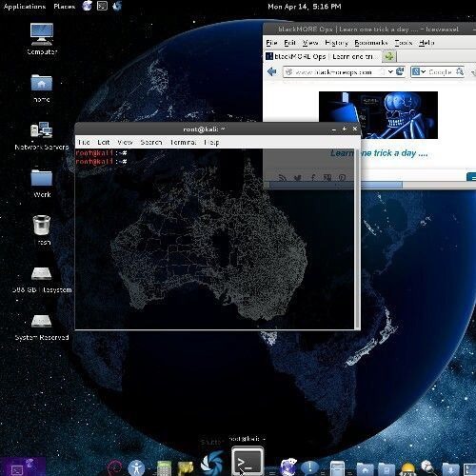Click the back arrow in Iceweasel
The image size is (476, 476).
[272, 71]
